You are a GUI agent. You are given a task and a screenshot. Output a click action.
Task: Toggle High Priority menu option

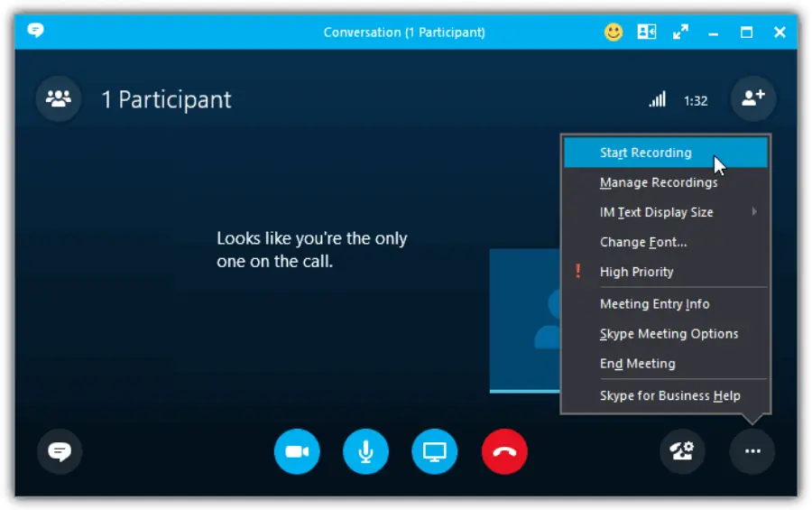pyautogui.click(x=666, y=272)
